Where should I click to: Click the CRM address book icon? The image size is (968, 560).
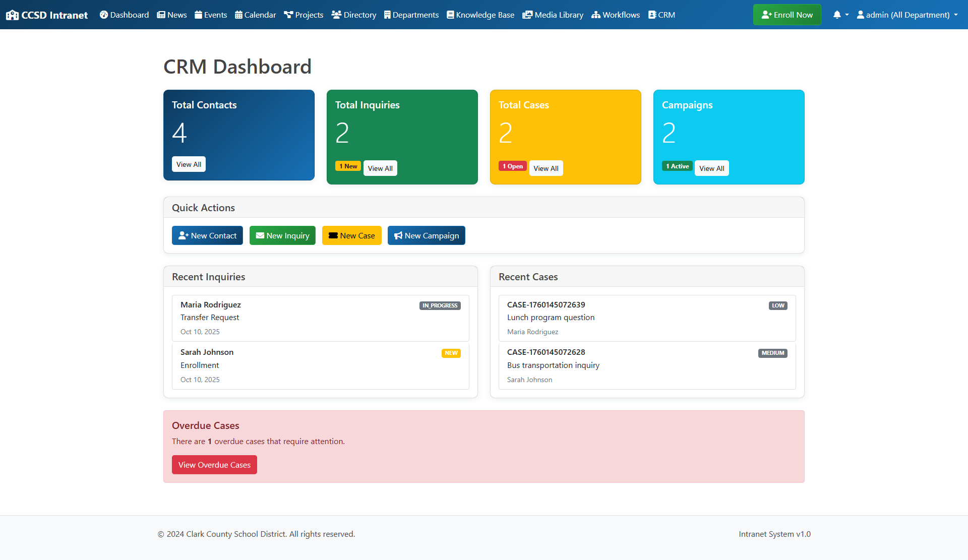click(652, 15)
